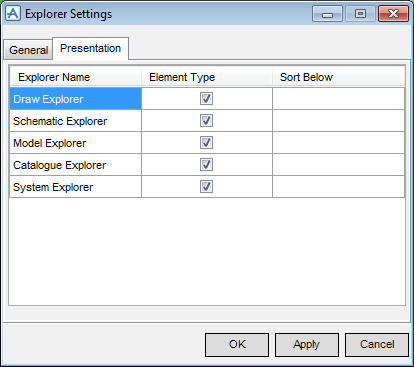Click the AVEVA app icon in title bar

coord(13,14)
